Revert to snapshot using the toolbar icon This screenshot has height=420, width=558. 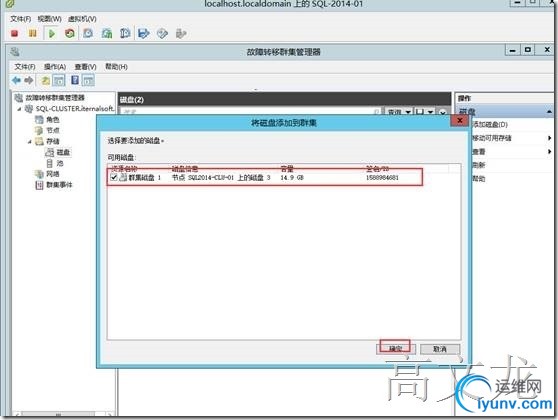click(x=107, y=33)
